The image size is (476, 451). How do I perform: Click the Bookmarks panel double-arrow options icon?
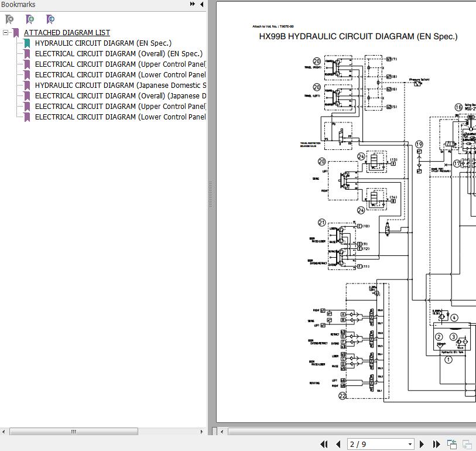coord(193,4)
